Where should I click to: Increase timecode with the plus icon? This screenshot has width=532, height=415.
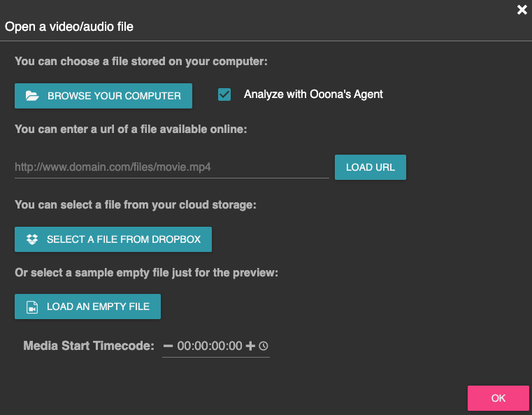tap(251, 346)
